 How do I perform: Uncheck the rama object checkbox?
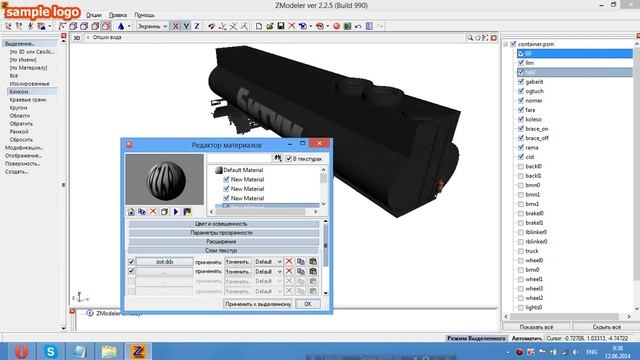(521, 147)
